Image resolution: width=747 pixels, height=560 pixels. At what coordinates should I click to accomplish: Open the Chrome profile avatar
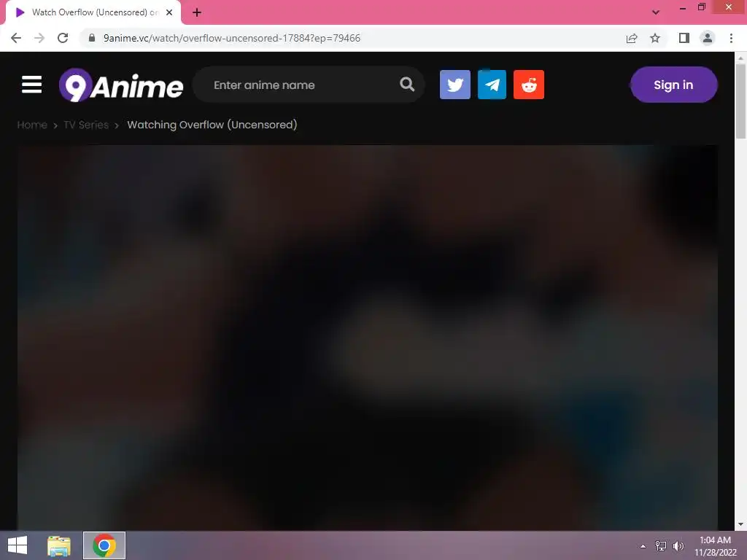pyautogui.click(x=708, y=38)
